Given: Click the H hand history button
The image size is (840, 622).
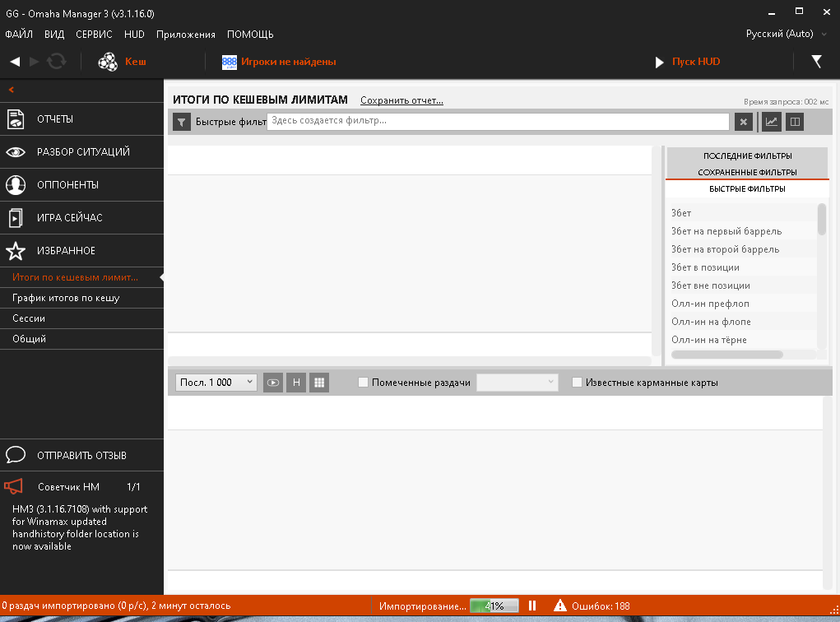Looking at the screenshot, I should click(x=296, y=383).
